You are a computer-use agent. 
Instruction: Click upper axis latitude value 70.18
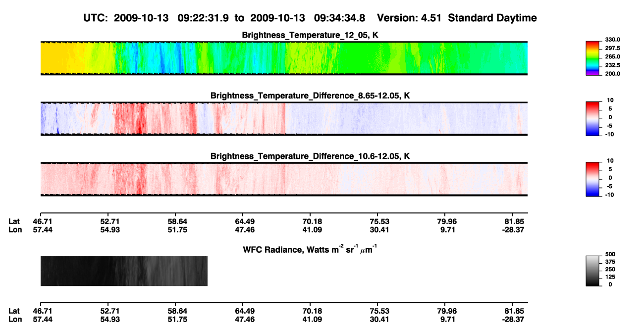click(312, 221)
